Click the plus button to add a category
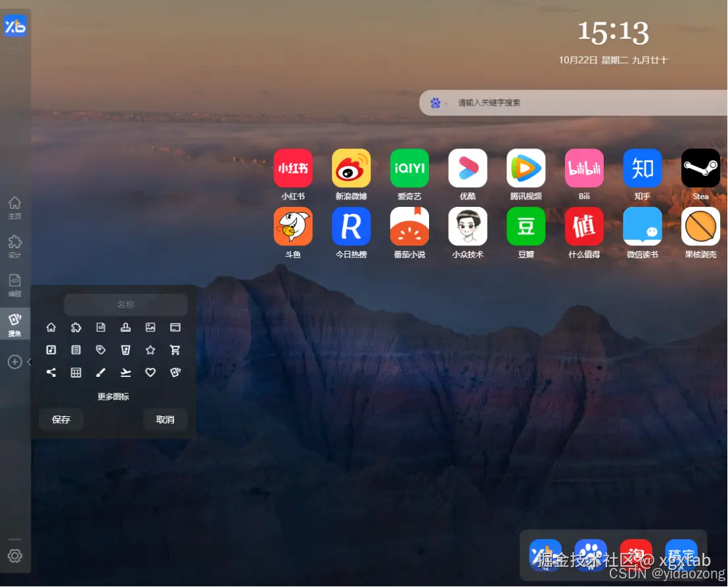The height and width of the screenshot is (587, 728). tap(15, 362)
